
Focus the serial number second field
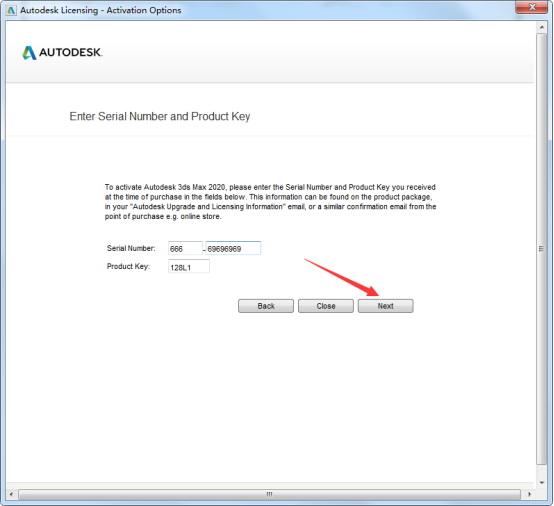tap(233, 248)
